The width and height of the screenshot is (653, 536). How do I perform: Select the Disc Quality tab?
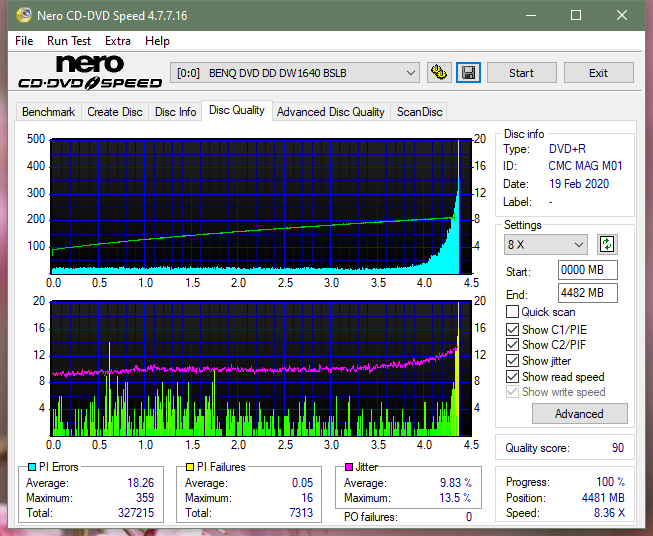point(237,110)
